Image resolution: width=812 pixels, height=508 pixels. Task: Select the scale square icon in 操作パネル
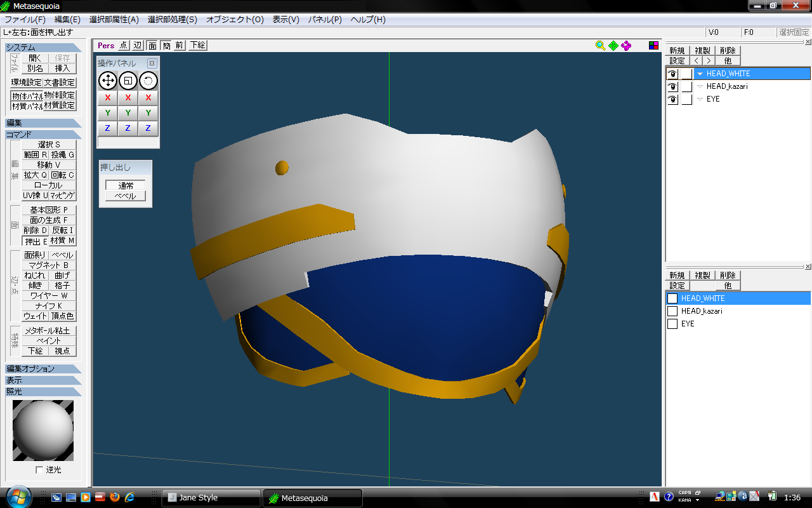(128, 81)
